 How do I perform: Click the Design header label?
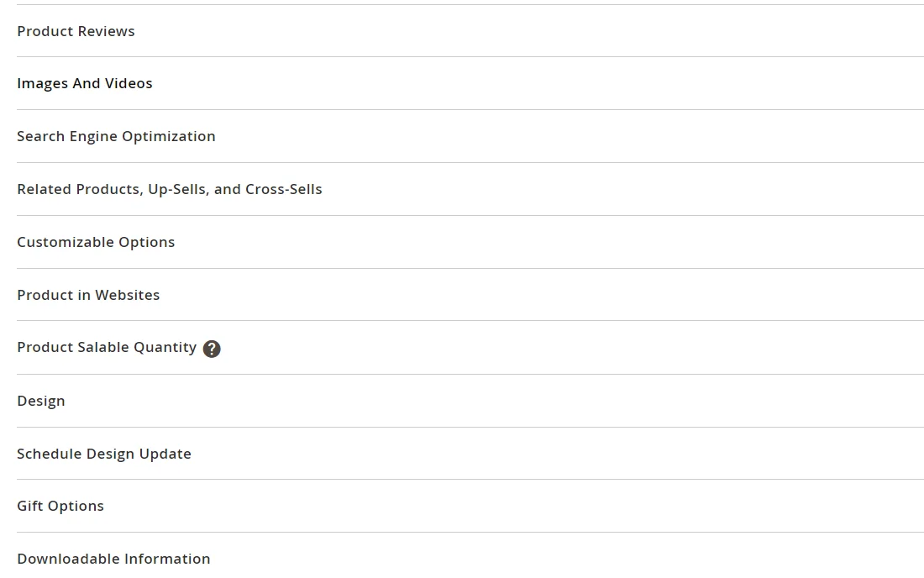point(40,401)
